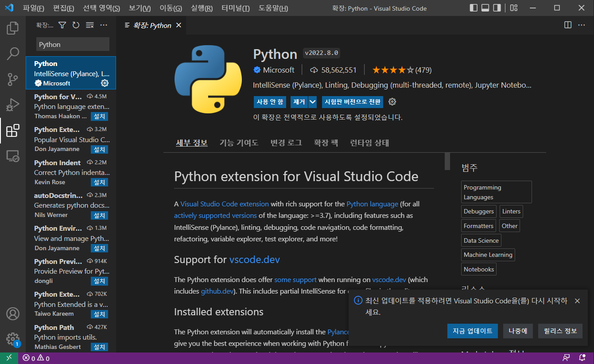This screenshot has width=594, height=364.
Task: Open the 편집(E) menu
Action: coord(63,8)
